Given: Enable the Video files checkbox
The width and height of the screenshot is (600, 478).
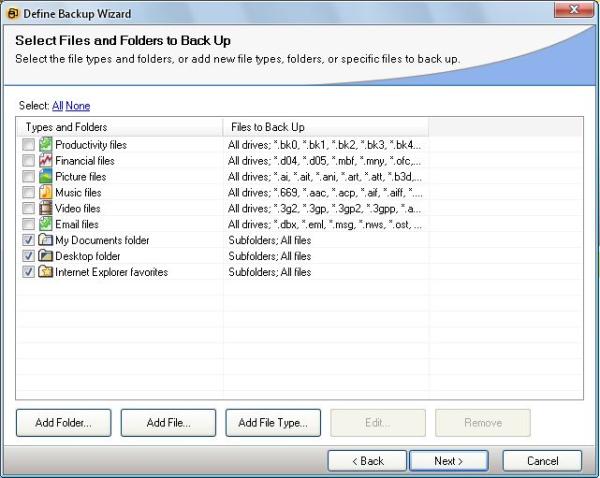Looking at the screenshot, I should (x=28, y=208).
